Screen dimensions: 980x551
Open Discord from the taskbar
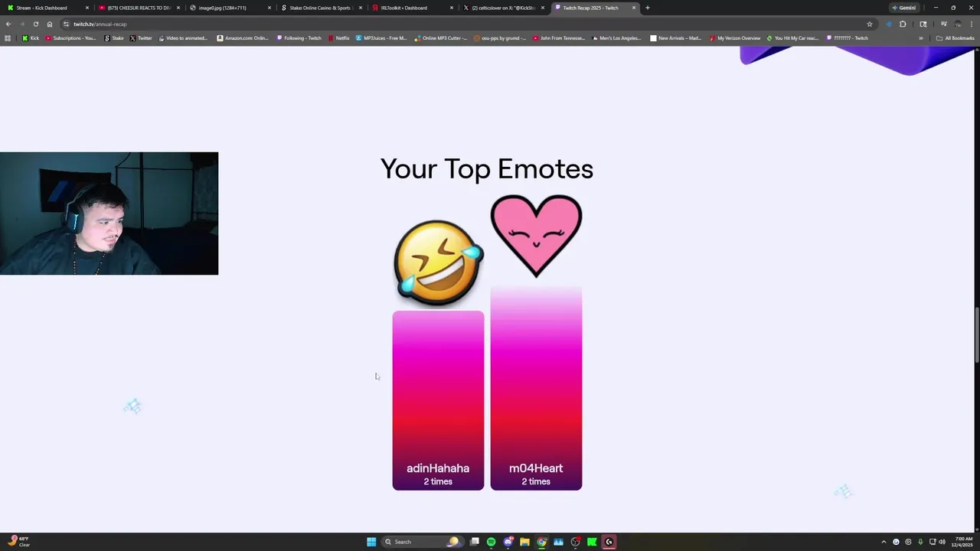point(508,542)
